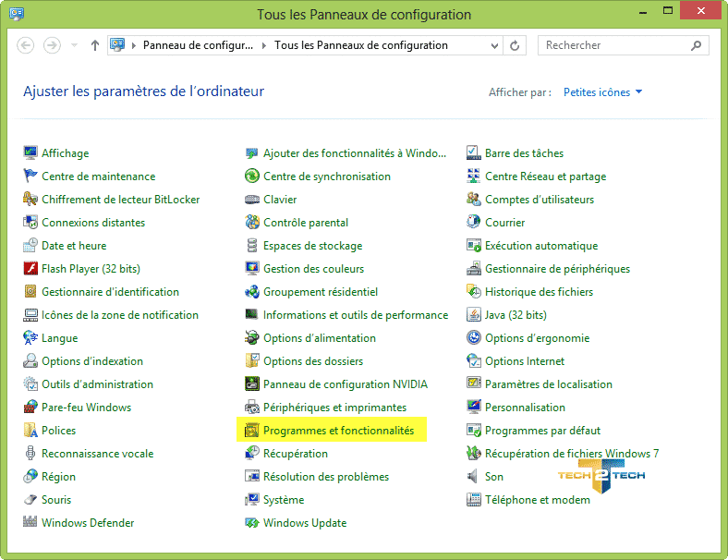Go back with the back arrow

[26, 45]
